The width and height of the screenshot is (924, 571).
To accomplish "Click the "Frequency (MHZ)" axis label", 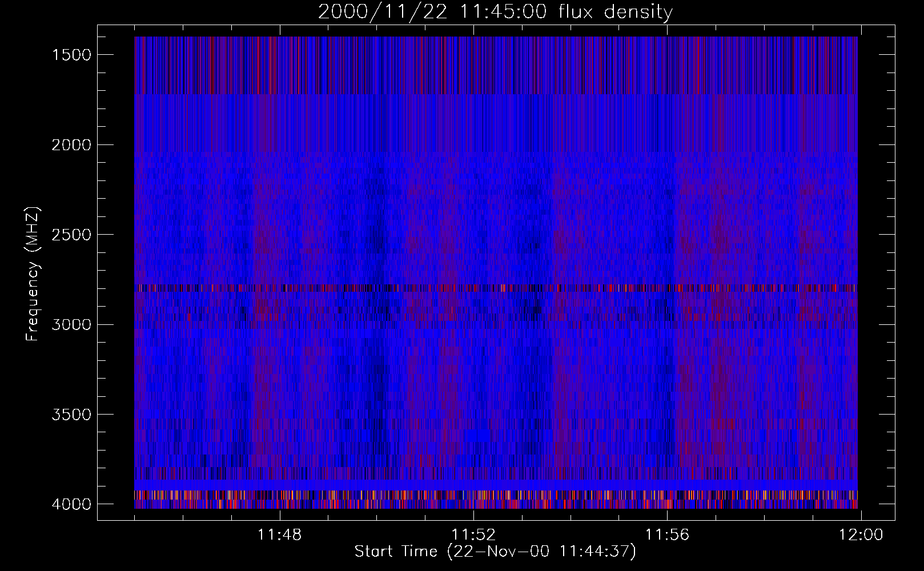I will click(33, 274).
